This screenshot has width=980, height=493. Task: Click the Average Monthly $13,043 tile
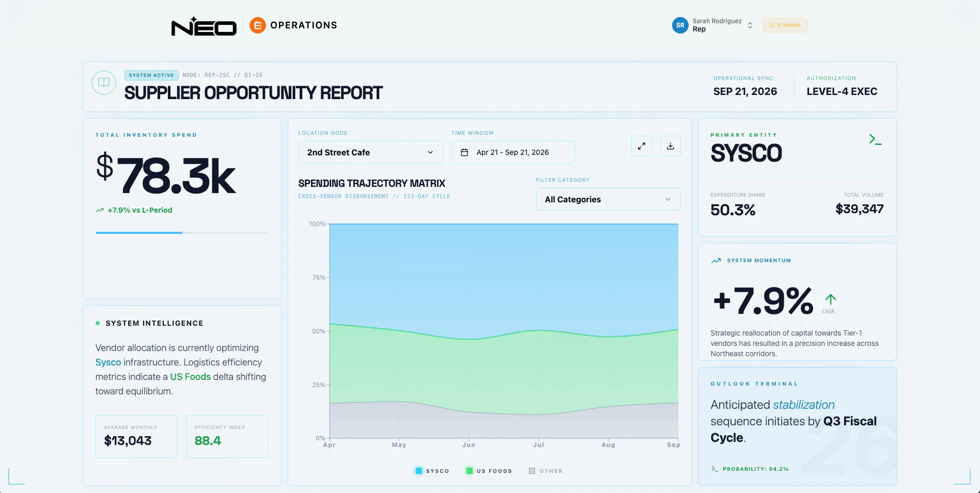click(x=136, y=436)
